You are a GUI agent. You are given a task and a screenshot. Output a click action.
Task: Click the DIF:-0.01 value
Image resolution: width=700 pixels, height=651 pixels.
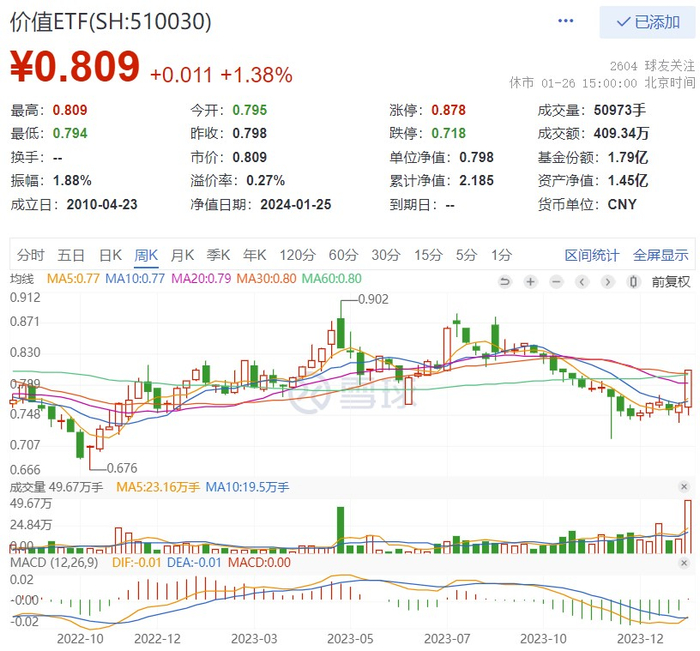click(x=137, y=562)
